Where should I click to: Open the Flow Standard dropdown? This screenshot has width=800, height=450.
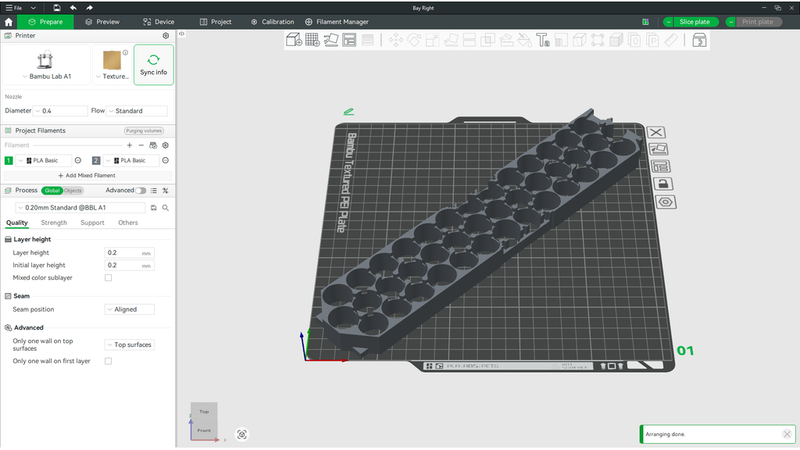137,111
